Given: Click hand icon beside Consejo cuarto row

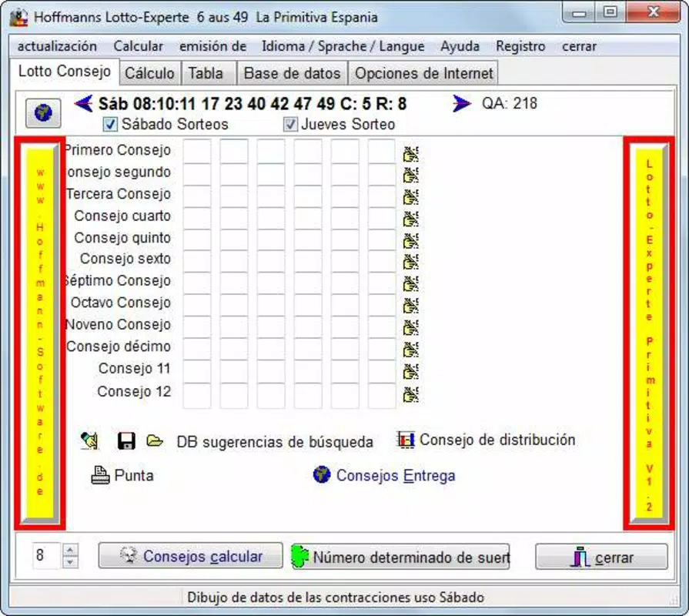Looking at the screenshot, I should (x=410, y=219).
